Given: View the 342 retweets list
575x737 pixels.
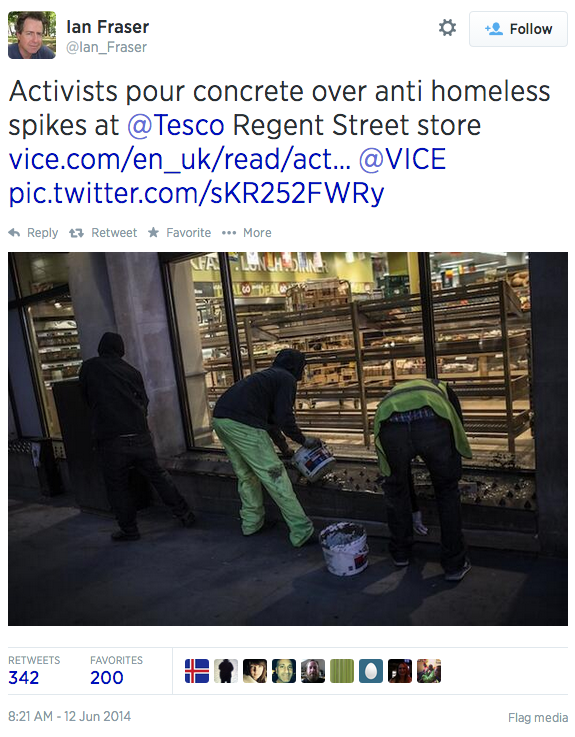Looking at the screenshot, I should (x=34, y=671).
